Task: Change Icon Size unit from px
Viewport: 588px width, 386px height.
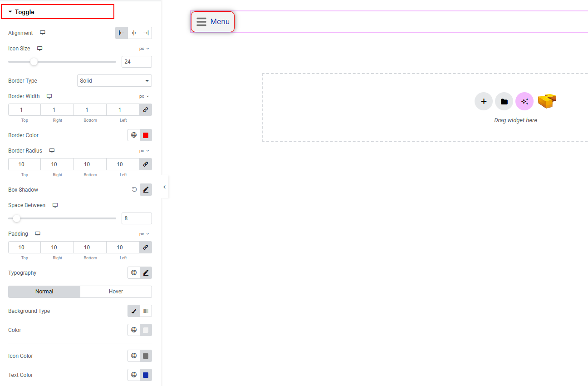Action: click(x=144, y=49)
